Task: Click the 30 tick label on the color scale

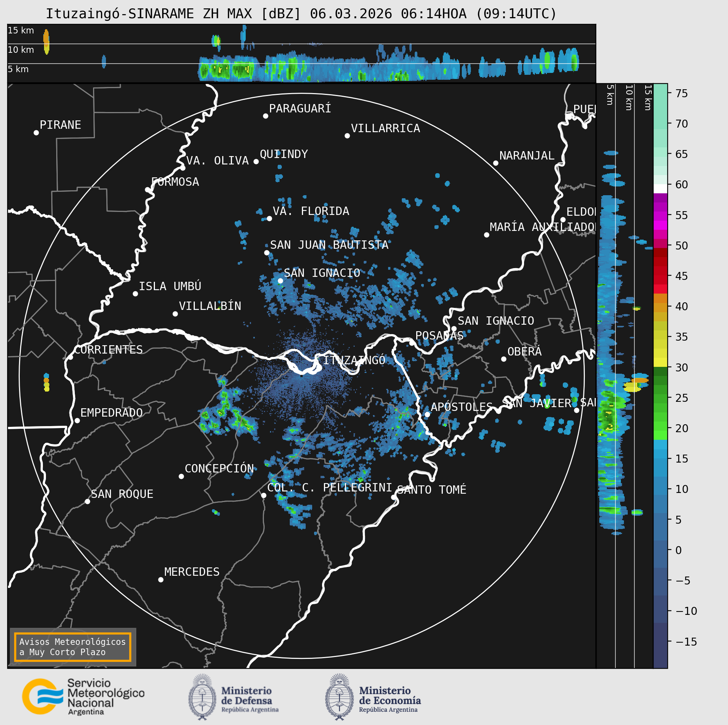Action: coord(682,367)
